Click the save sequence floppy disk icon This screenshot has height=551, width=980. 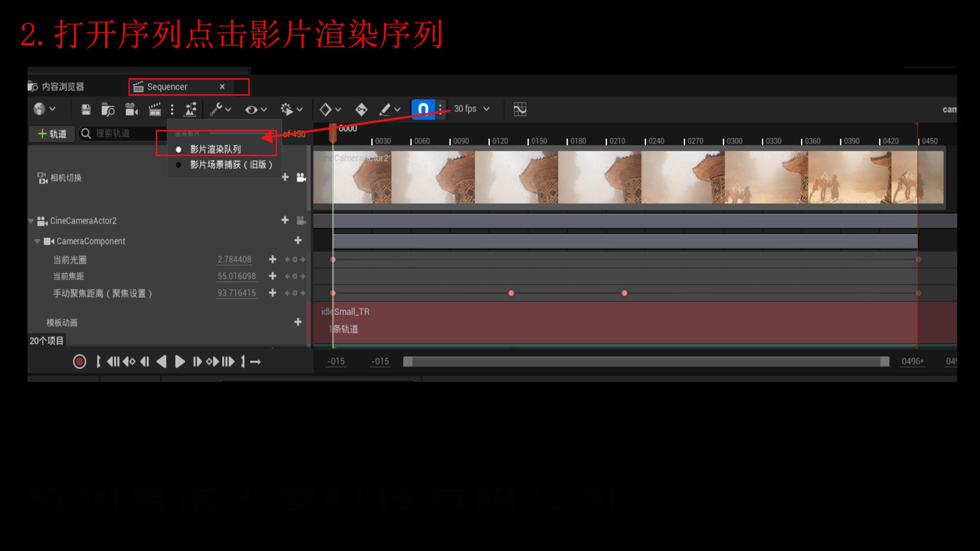pos(86,110)
